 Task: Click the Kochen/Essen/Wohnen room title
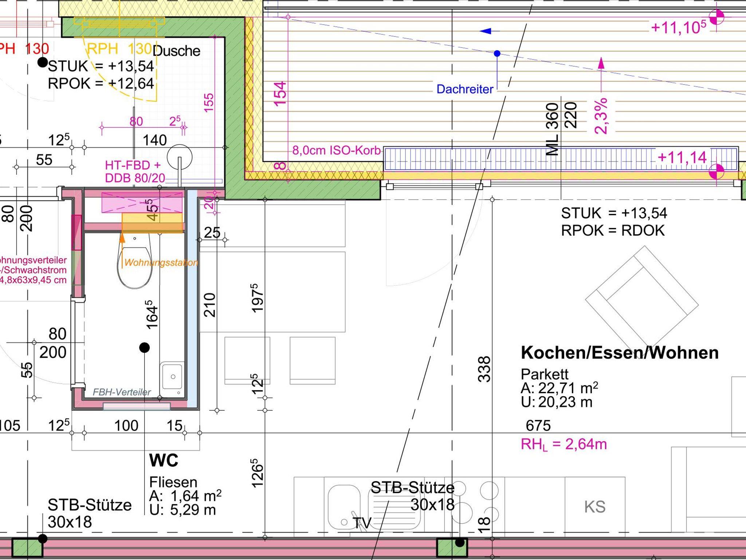click(x=620, y=352)
